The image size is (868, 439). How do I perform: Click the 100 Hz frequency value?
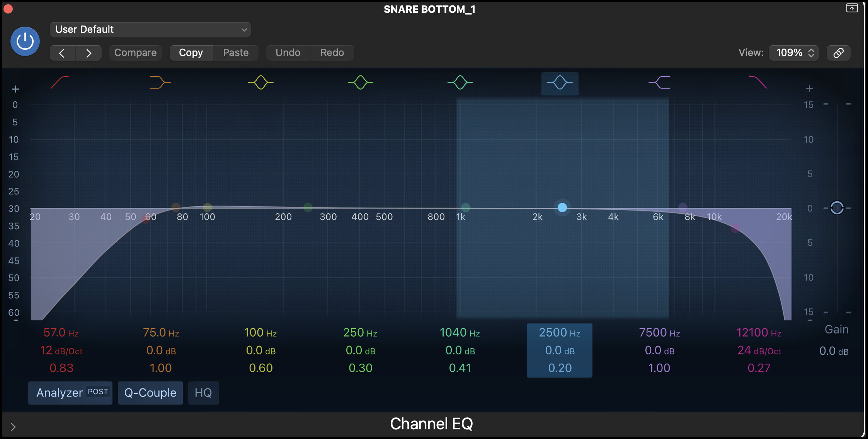pos(260,333)
